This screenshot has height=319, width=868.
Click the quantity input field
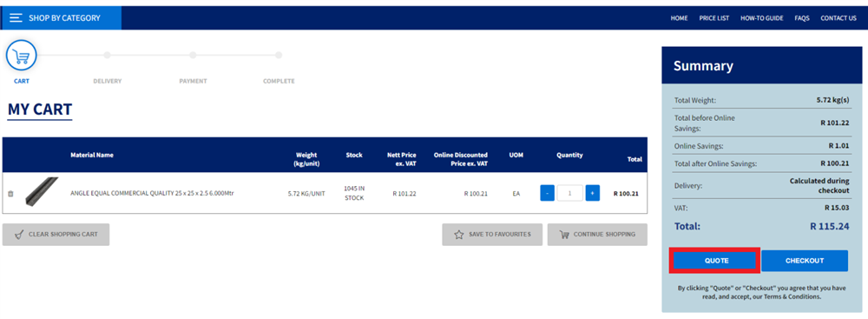(569, 193)
